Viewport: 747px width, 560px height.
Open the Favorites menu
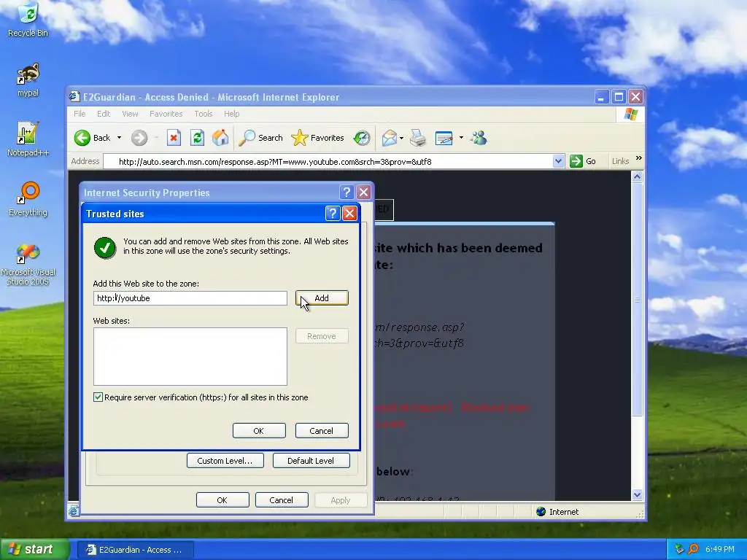pos(166,114)
